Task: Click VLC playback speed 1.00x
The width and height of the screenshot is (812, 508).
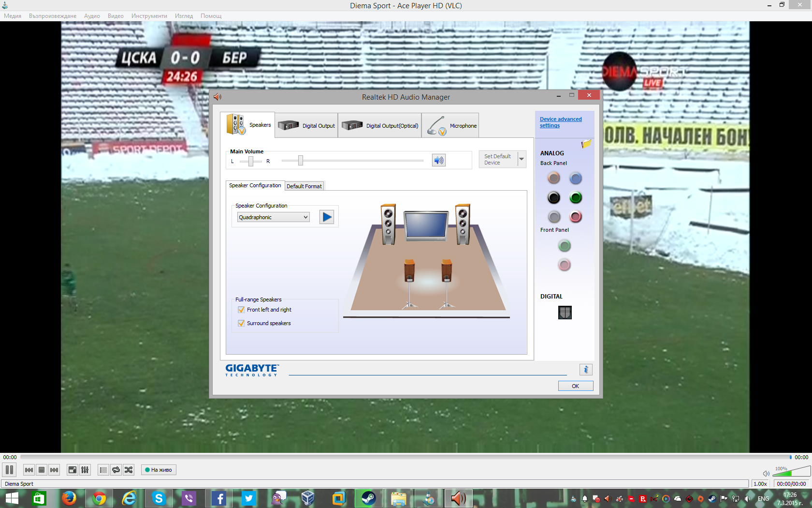Action: (x=760, y=484)
